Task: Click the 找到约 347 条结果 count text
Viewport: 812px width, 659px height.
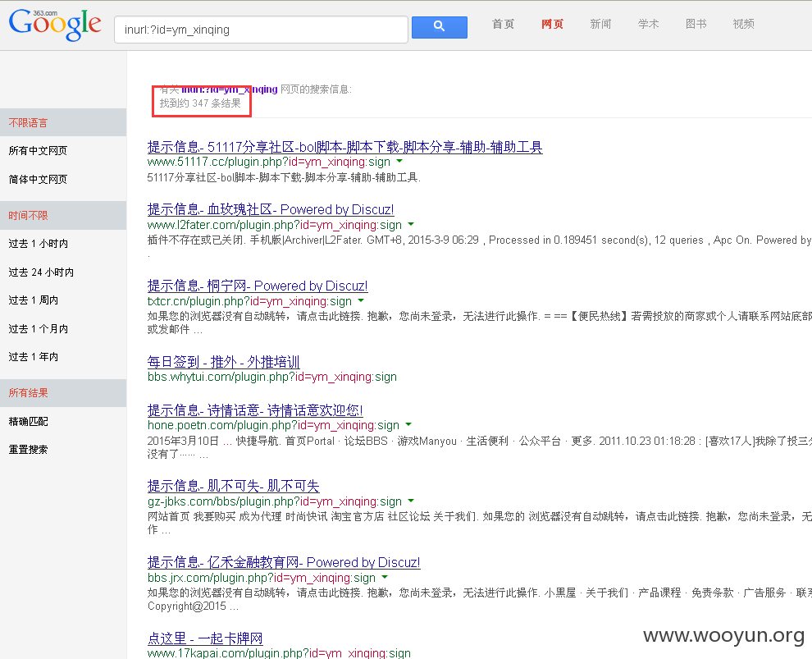Action: pos(200,103)
